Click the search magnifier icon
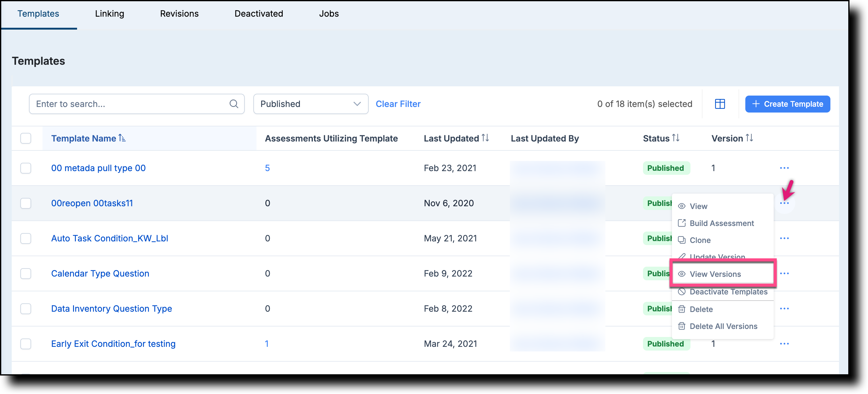The image size is (868, 394). point(234,104)
